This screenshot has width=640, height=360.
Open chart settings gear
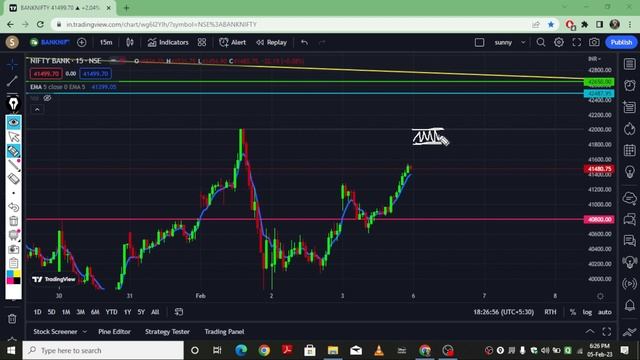(x=559, y=42)
